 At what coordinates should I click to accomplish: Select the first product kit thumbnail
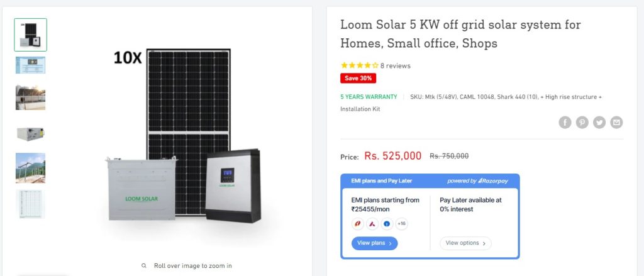30,35
